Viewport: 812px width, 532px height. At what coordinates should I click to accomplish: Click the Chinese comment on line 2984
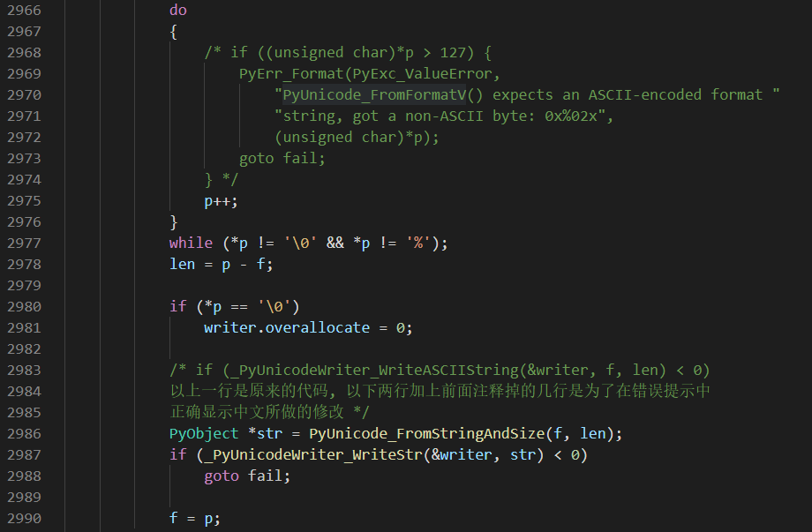440,391
